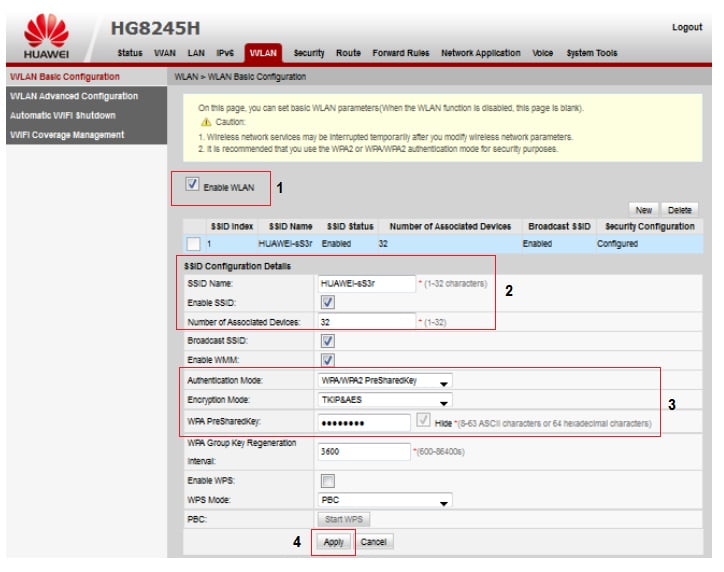Open the Security tab
The width and height of the screenshot is (724, 572).
[x=309, y=53]
